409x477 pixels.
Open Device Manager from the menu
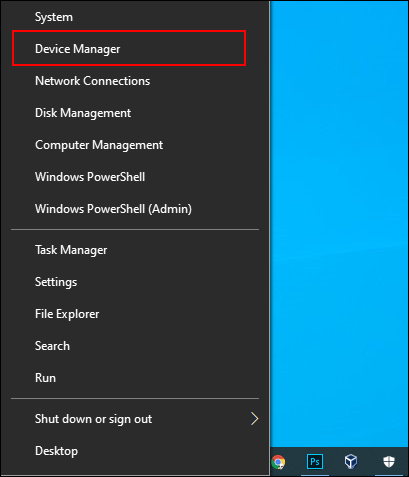tap(129, 49)
